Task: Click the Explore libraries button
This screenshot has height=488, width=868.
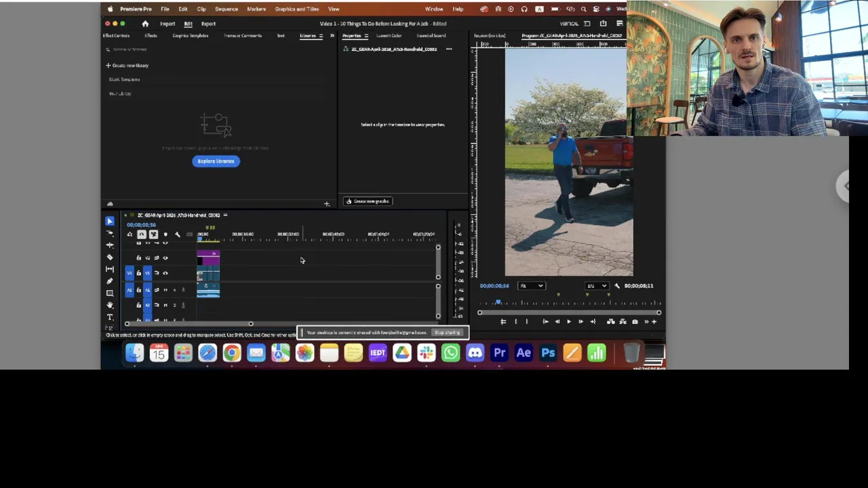Action: [x=216, y=161]
